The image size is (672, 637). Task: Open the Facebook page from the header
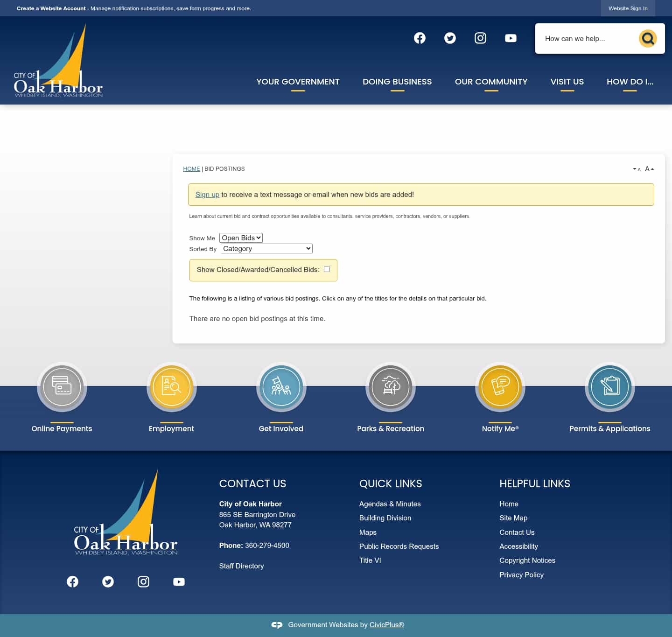420,38
